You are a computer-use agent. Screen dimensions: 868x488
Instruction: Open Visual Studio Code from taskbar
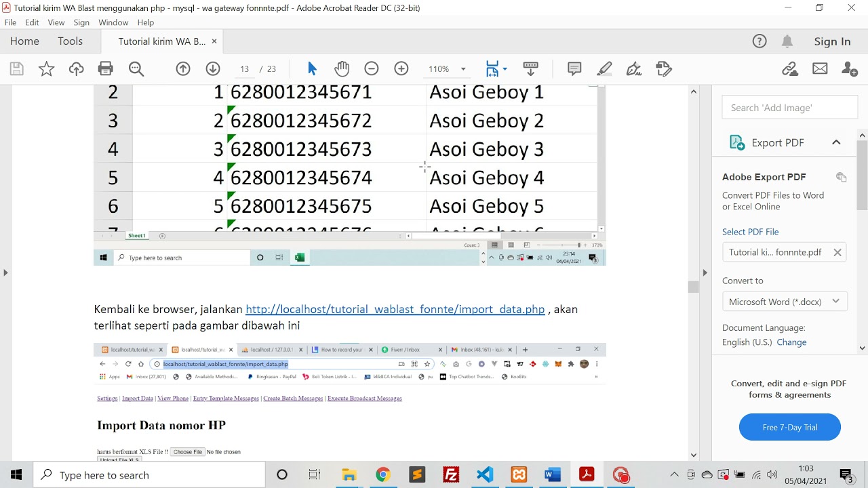pyautogui.click(x=485, y=475)
